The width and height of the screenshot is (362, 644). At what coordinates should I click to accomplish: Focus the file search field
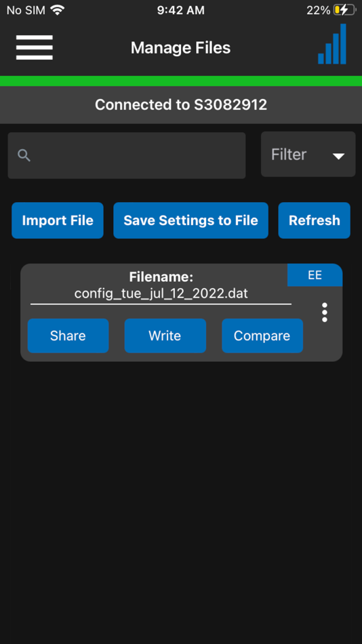pos(127,155)
